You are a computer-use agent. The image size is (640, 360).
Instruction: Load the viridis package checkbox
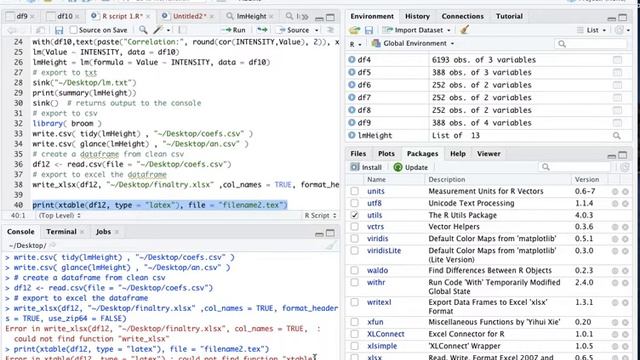click(354, 238)
